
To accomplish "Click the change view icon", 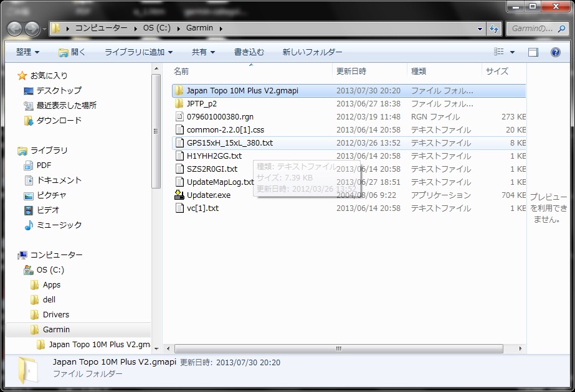I will pyautogui.click(x=499, y=52).
